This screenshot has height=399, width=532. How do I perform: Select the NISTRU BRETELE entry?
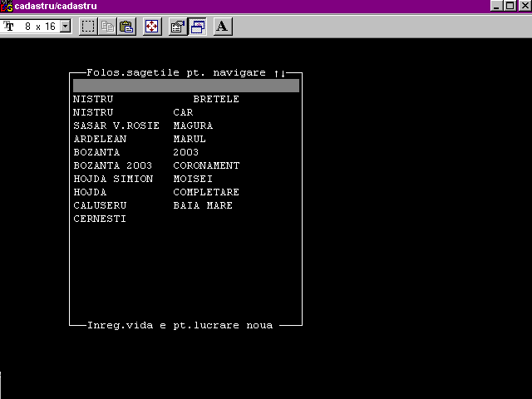pos(156,99)
